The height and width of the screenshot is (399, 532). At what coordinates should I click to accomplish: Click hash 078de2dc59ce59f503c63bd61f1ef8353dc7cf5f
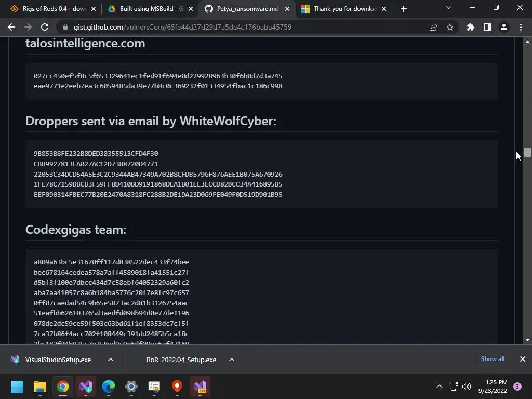point(111,323)
